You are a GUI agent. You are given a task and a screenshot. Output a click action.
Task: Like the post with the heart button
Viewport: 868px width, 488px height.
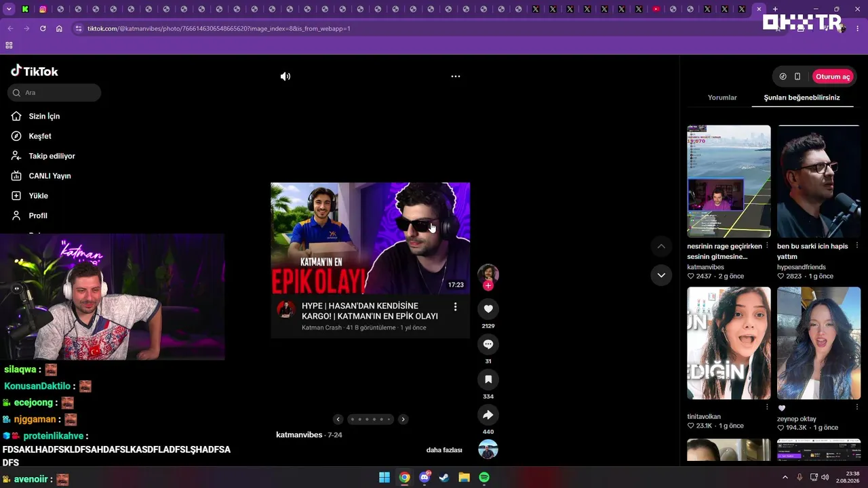[x=488, y=309]
